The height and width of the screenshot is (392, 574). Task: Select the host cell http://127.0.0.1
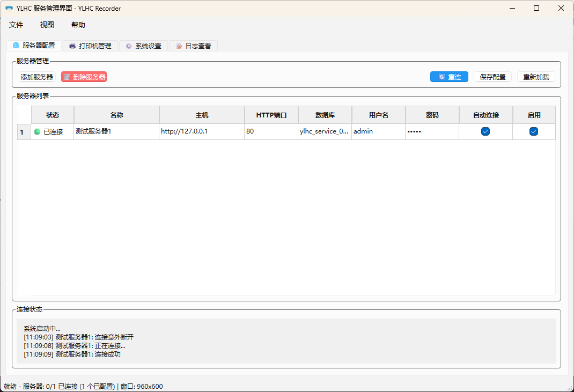201,131
